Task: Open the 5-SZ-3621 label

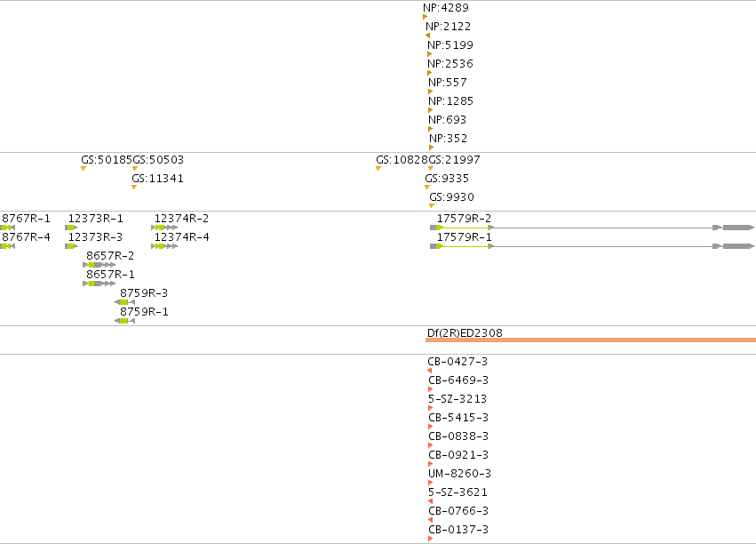Action: (x=458, y=492)
